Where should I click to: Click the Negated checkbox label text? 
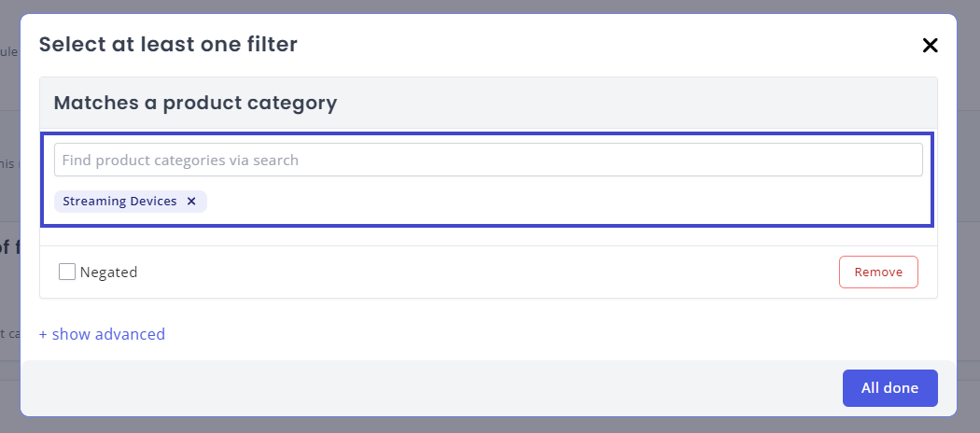pos(108,272)
